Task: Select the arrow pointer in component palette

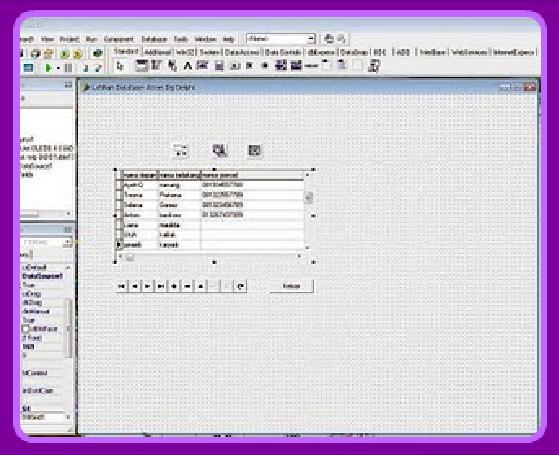Action: 120,66
